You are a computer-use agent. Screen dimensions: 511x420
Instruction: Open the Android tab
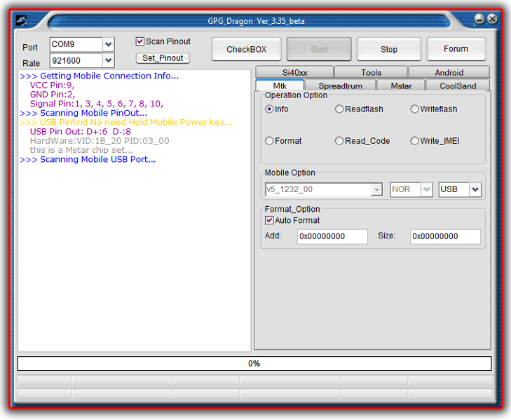(449, 72)
